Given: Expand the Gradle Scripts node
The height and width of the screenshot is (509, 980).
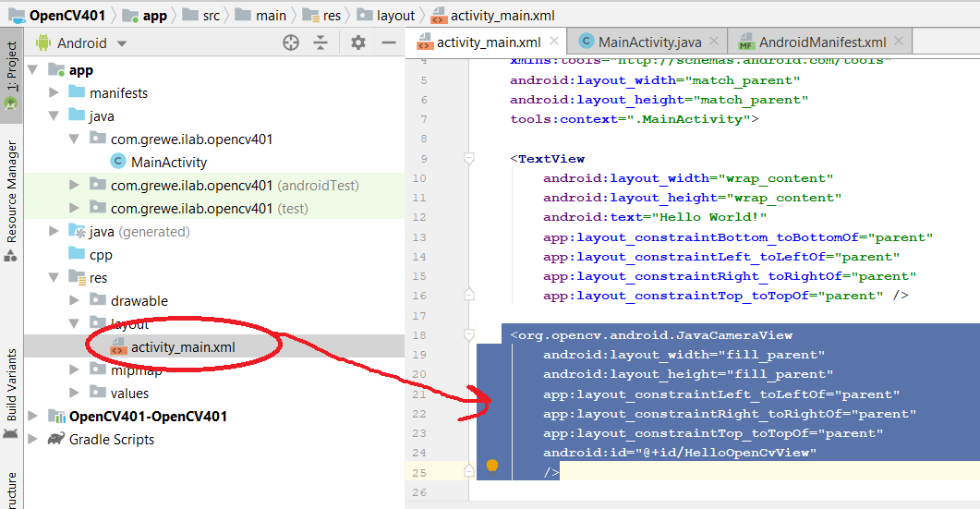Looking at the screenshot, I should [34, 439].
